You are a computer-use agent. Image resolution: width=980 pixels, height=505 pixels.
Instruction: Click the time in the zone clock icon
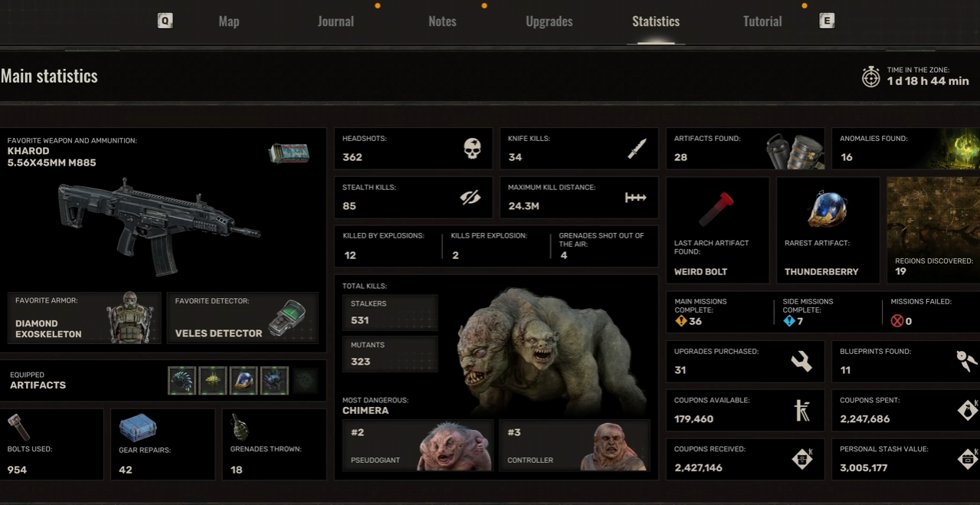click(871, 76)
